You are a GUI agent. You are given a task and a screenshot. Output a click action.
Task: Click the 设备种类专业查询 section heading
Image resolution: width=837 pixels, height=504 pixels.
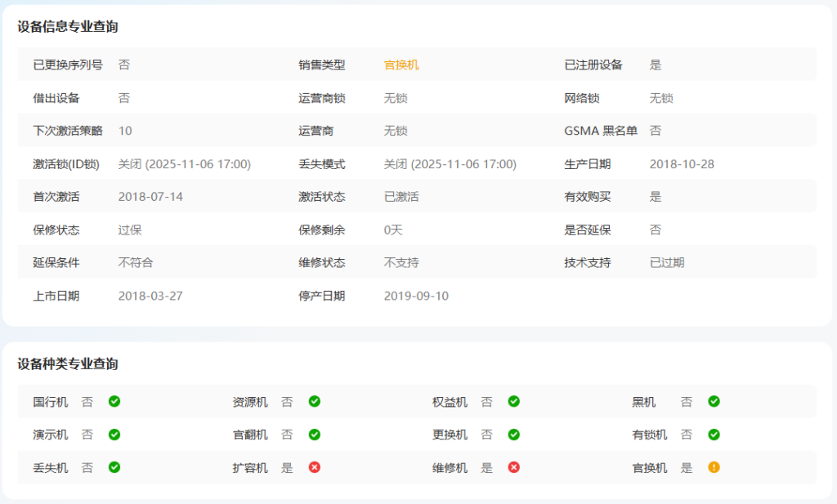pyautogui.click(x=68, y=364)
